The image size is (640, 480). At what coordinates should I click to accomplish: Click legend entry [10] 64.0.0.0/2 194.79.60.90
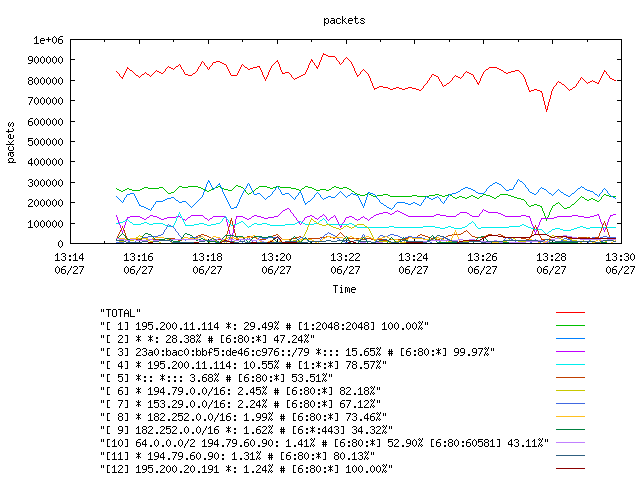coord(324,443)
